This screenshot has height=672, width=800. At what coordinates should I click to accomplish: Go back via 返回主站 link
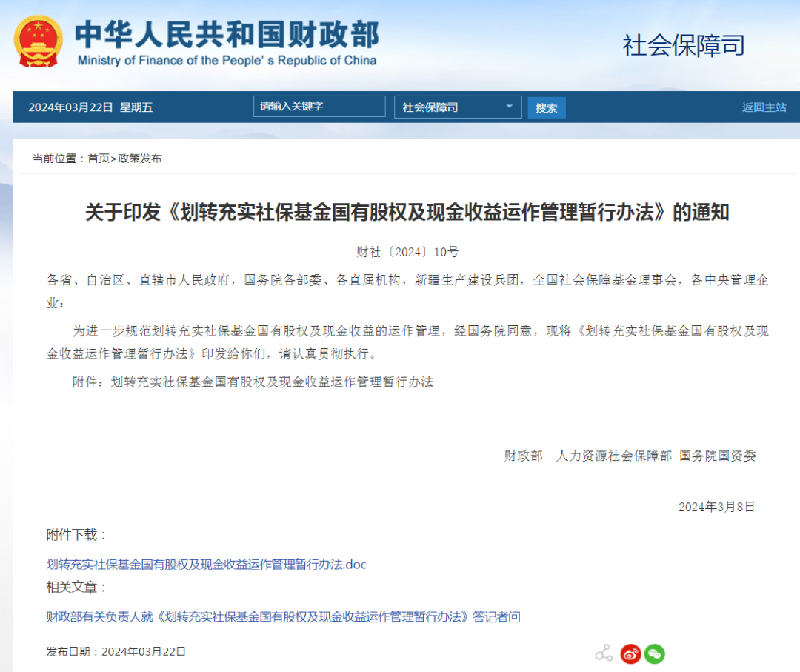click(x=764, y=107)
